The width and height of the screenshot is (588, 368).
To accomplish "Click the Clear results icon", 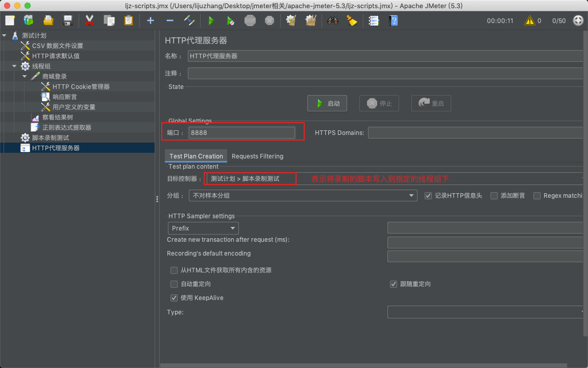I will tap(291, 20).
